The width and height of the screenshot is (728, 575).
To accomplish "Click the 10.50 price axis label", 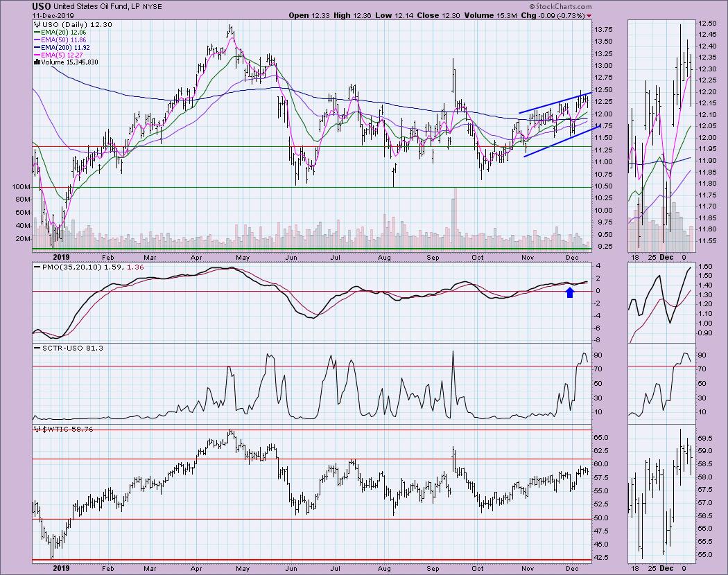I will [603, 186].
